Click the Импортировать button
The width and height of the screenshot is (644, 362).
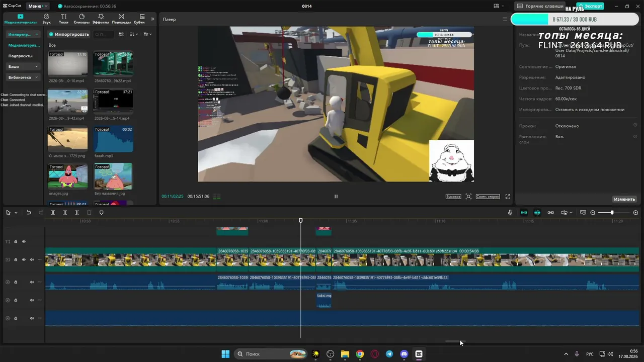(69, 34)
